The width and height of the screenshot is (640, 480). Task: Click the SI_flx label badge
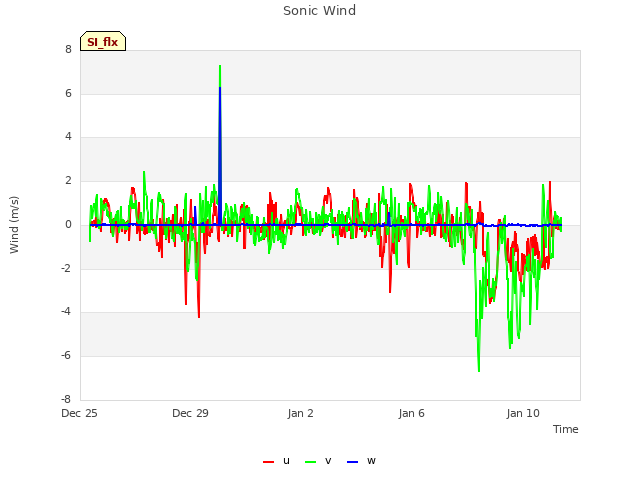click(103, 41)
